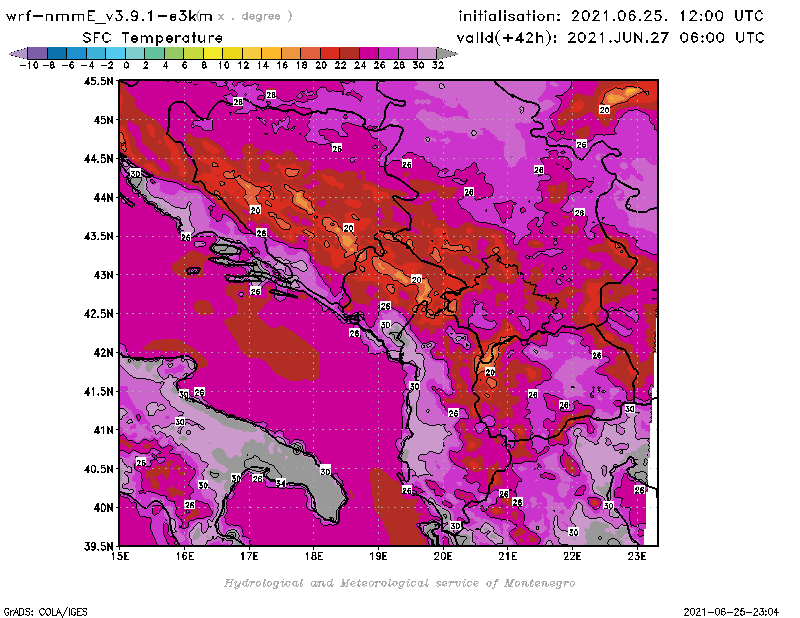Select the yellow 10 to 12 legend swatch
Viewport: 800px width, 618px height.
click(231, 52)
